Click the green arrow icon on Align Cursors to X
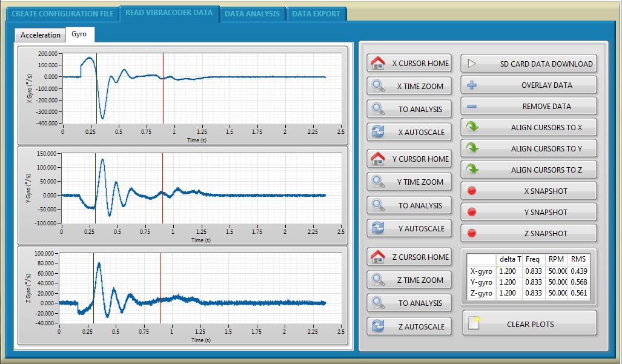Image resolution: width=622 pixels, height=364 pixels. point(472,128)
